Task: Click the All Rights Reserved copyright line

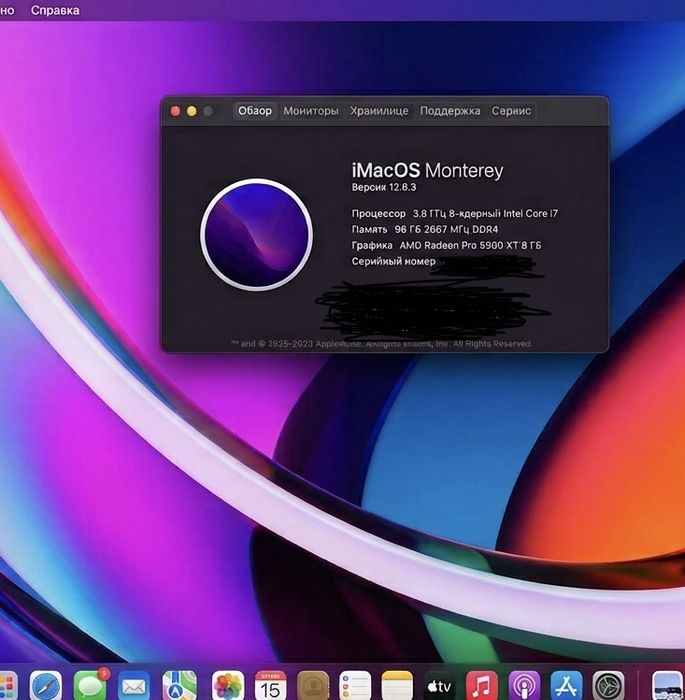Action: tap(381, 344)
